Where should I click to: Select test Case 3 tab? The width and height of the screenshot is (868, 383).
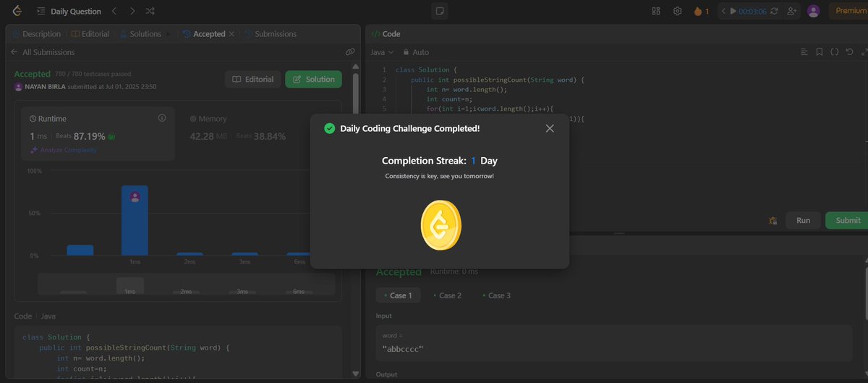point(496,295)
